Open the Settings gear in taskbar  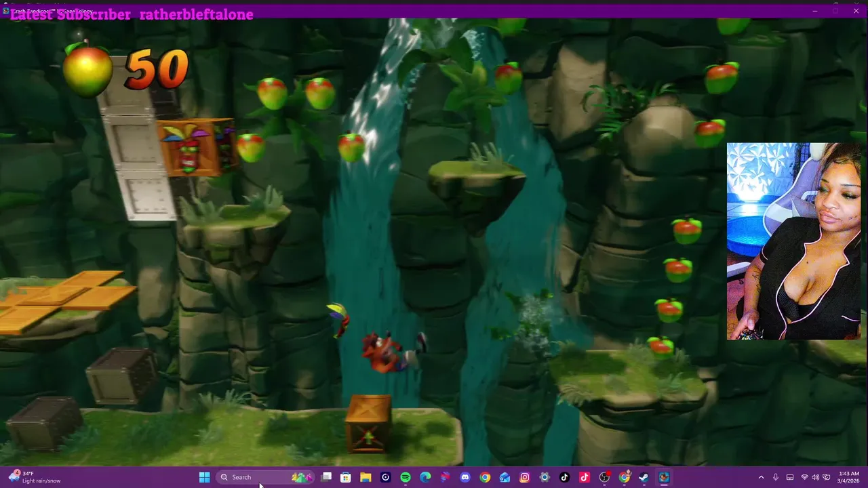click(x=545, y=477)
